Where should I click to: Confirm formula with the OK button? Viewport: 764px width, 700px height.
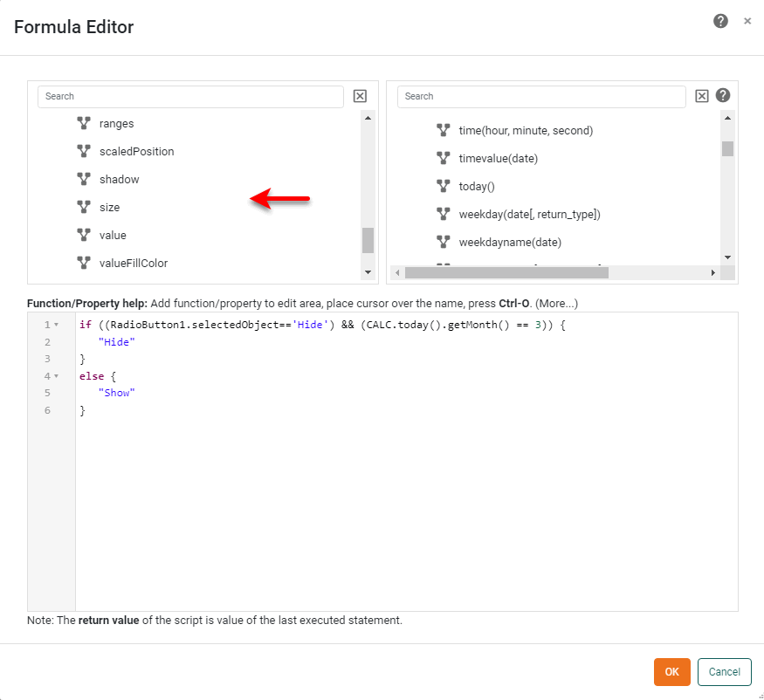[671, 672]
